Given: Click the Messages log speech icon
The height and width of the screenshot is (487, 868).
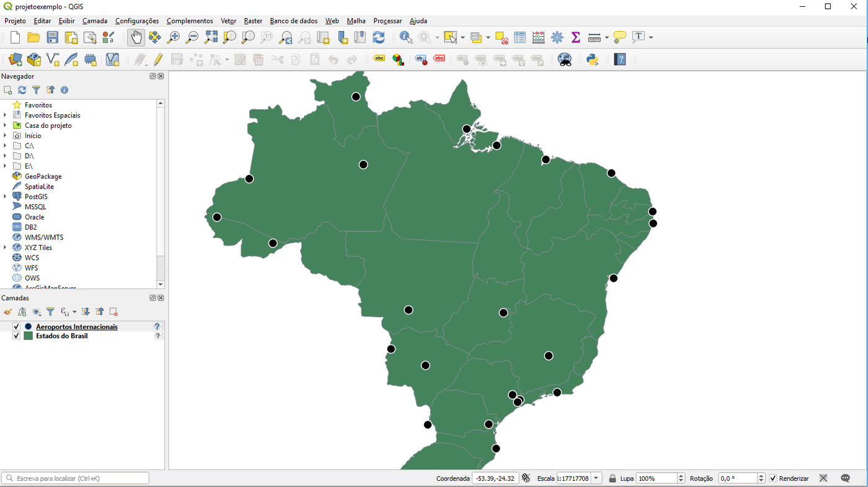Looking at the screenshot, I should [x=846, y=478].
